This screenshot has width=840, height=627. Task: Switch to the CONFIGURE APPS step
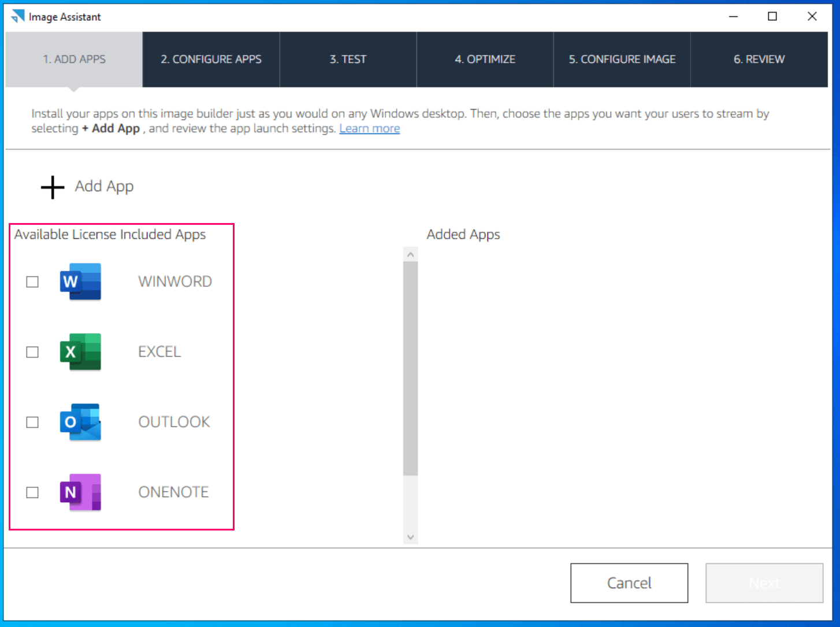coord(210,59)
